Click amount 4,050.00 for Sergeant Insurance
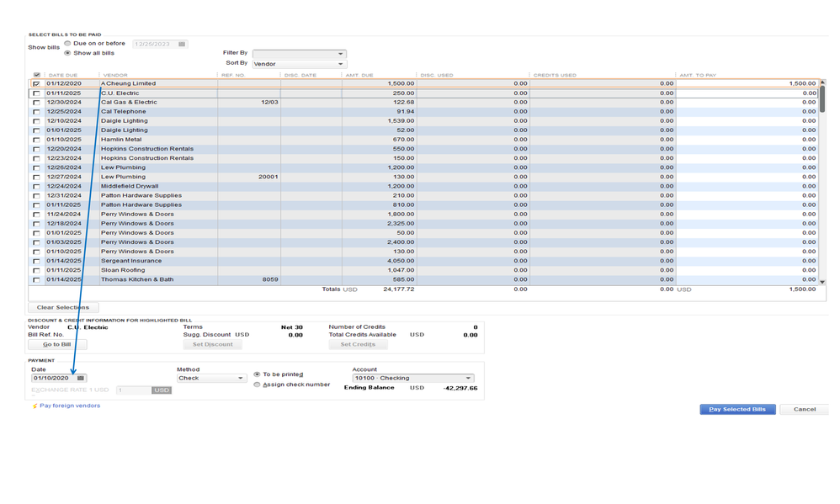This screenshot has width=840, height=504. point(400,261)
